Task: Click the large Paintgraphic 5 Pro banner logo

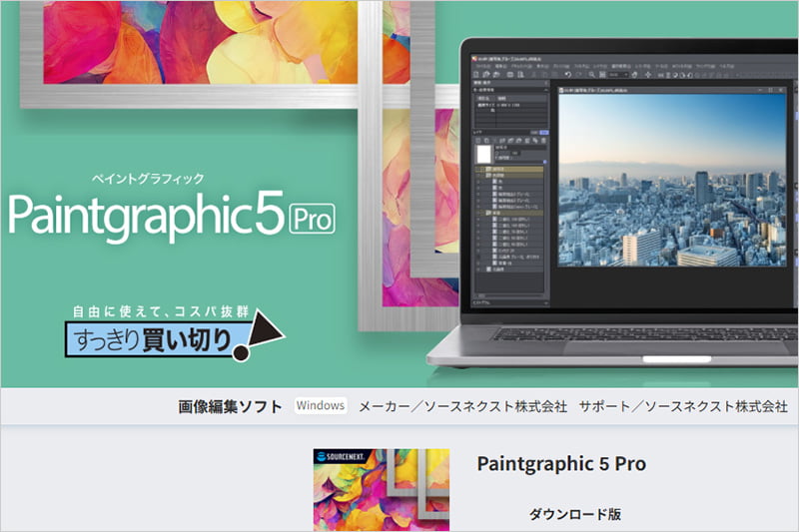Action: tap(172, 217)
